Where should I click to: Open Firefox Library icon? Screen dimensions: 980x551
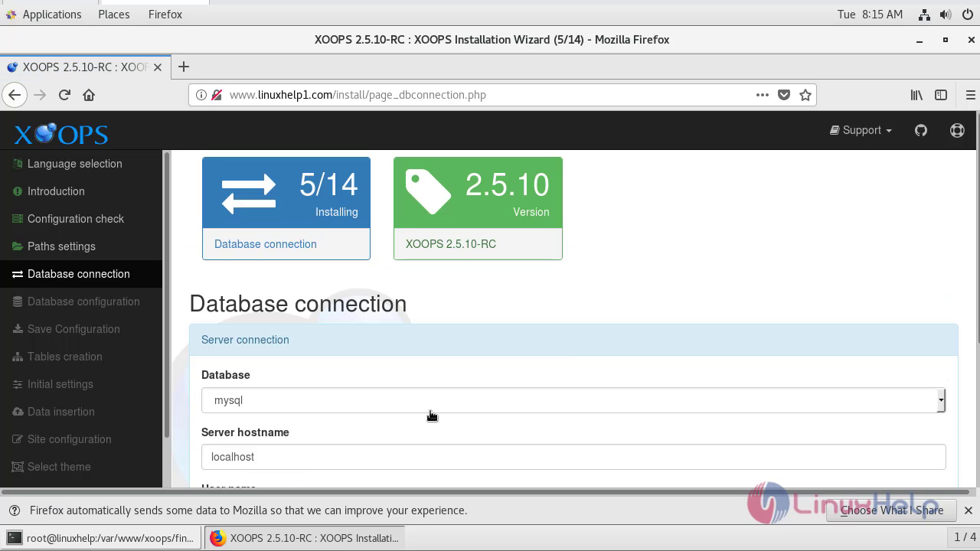[916, 95]
